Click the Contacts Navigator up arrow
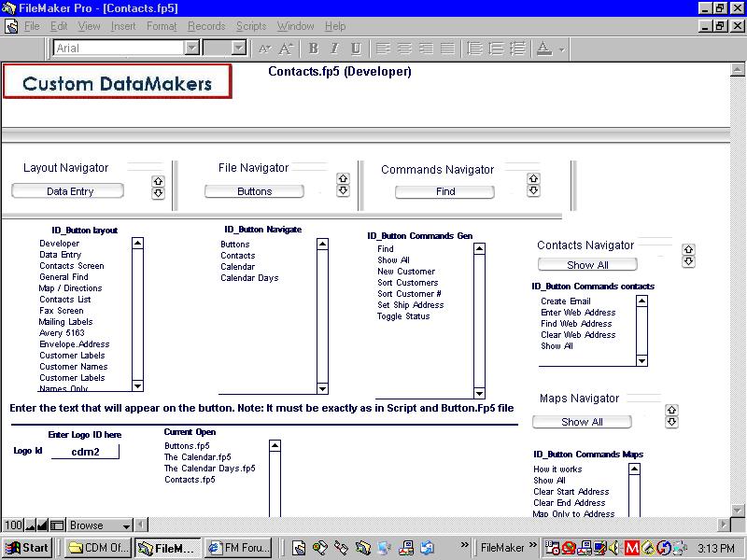This screenshot has width=747, height=560. click(x=688, y=249)
